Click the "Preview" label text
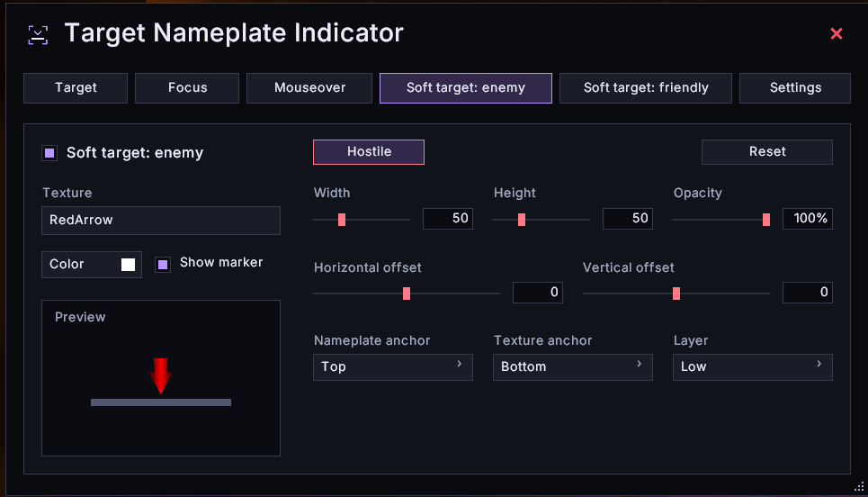868x497 pixels. coord(80,318)
